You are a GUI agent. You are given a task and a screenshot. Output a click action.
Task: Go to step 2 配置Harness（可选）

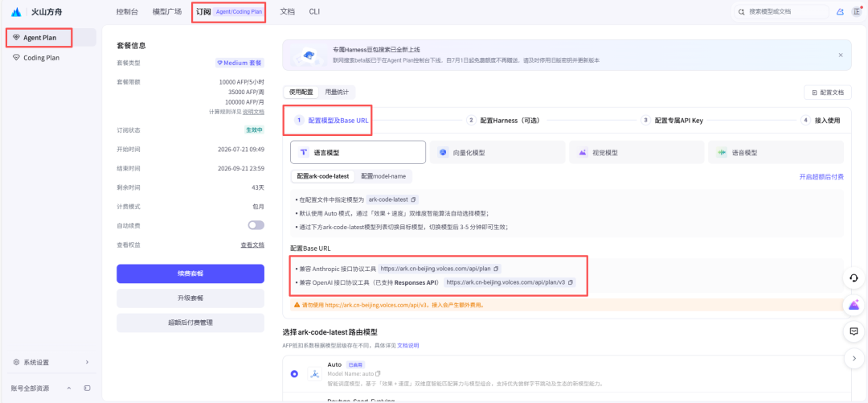503,121
